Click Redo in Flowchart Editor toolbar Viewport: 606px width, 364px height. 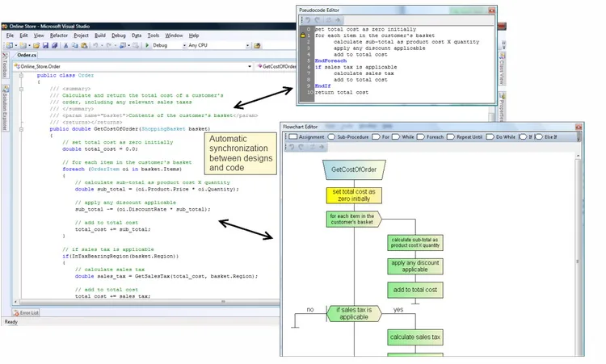point(301,147)
